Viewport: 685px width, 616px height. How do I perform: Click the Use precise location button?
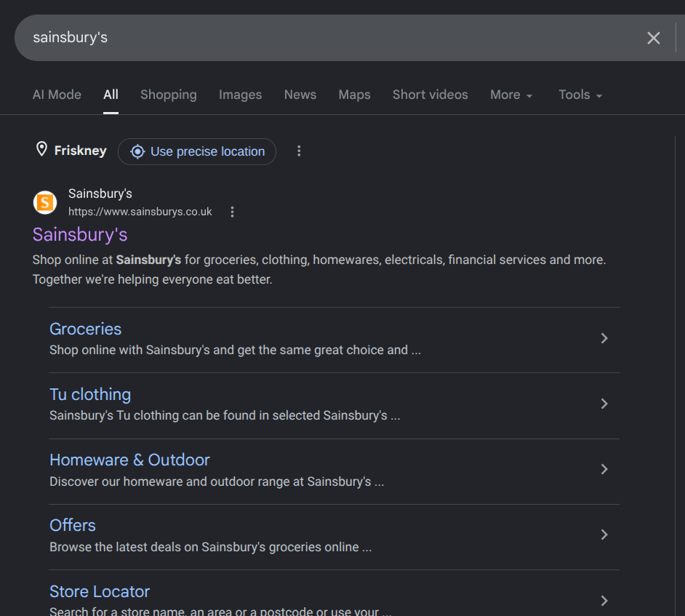(197, 151)
